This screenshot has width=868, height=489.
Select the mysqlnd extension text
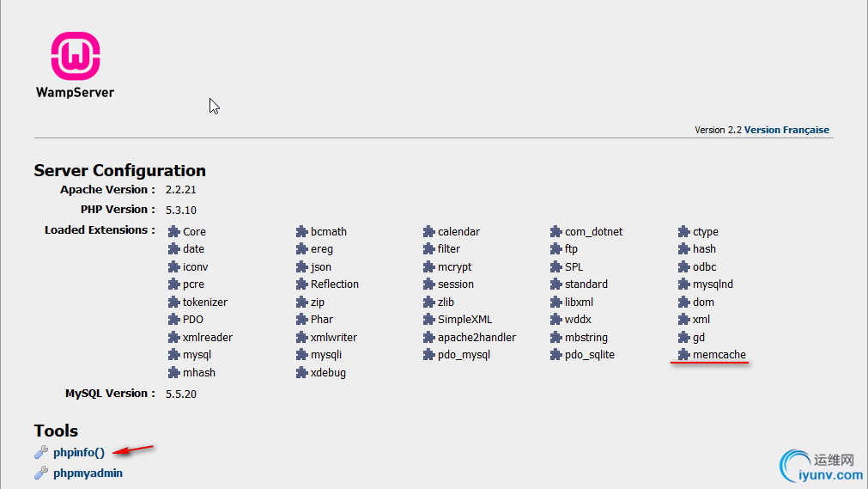713,284
